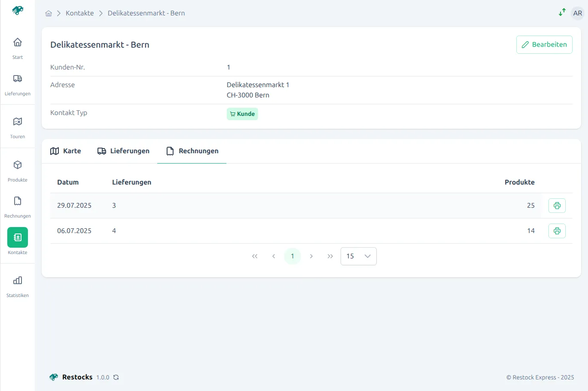Go to the next page of invoices

pos(311,256)
